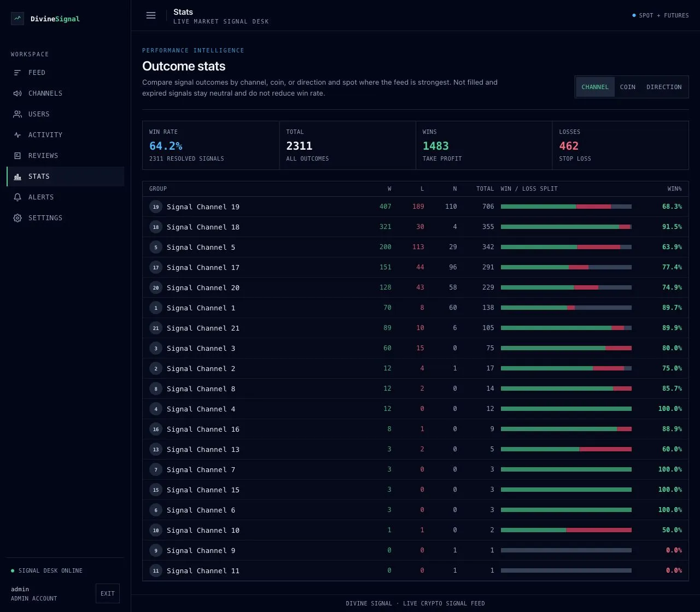Screen dimensions: 700x612
Task: Click the badge icon for Signal Channel 3
Action: coord(156,348)
